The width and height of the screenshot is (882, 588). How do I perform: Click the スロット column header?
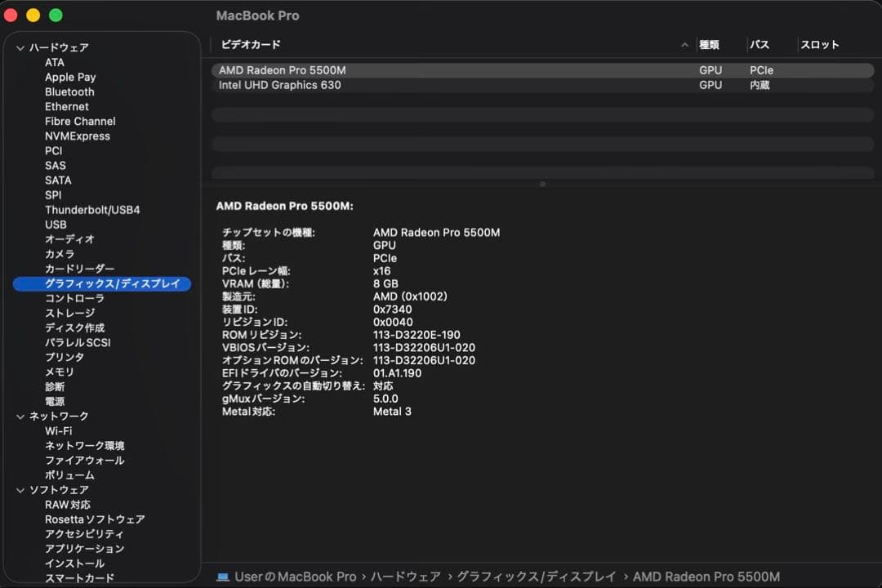(820, 45)
